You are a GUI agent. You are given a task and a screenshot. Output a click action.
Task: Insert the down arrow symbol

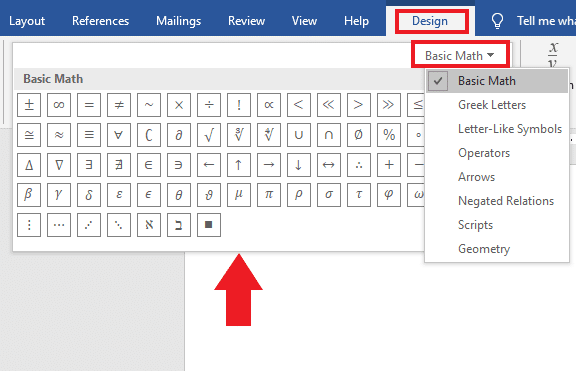[x=299, y=165]
